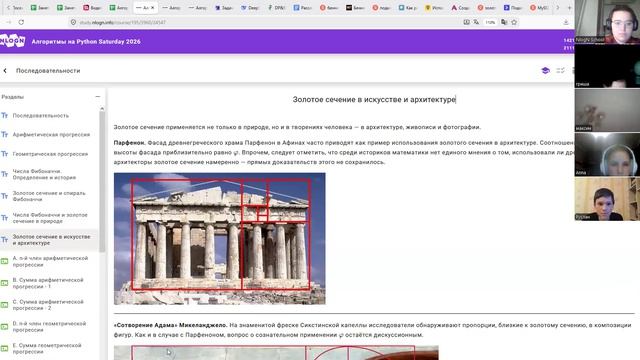Open the browser downloads icon
This screenshot has width=640, height=360.
pos(566,22)
